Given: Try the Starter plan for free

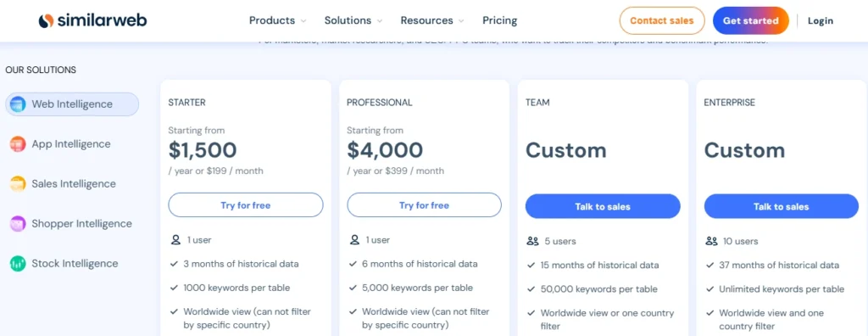Looking at the screenshot, I should [246, 205].
